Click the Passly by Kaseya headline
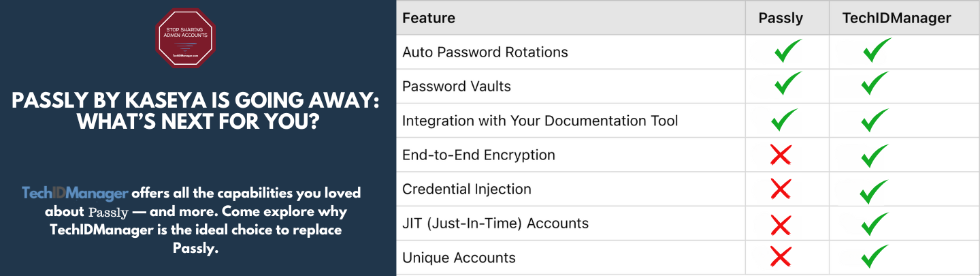 195,111
